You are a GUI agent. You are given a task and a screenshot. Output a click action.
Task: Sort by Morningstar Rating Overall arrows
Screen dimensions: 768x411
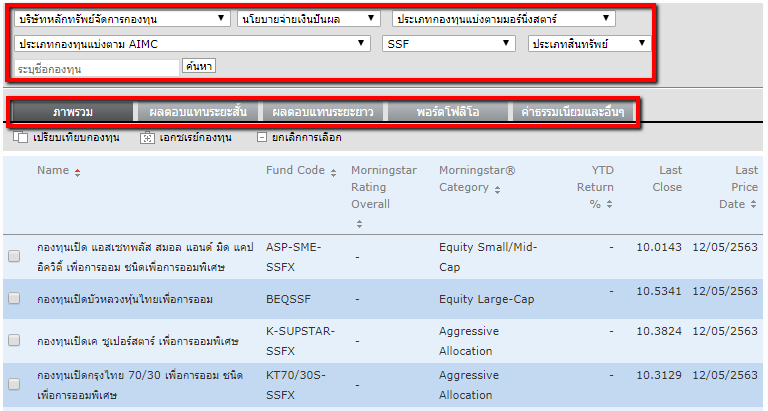tap(359, 223)
